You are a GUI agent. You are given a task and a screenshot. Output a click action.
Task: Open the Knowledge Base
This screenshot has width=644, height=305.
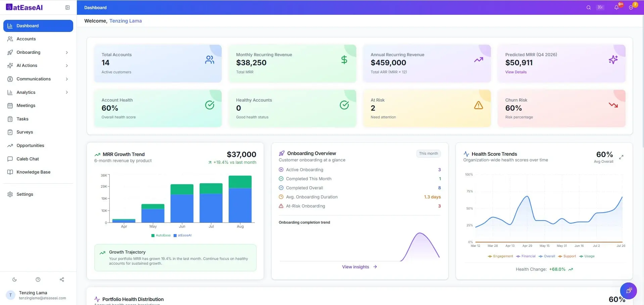coord(38,172)
